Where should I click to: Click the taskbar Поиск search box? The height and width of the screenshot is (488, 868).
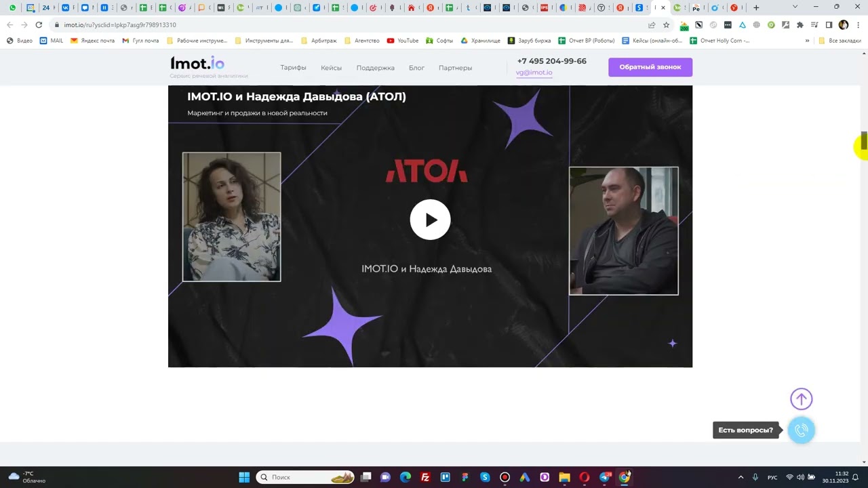(306, 477)
